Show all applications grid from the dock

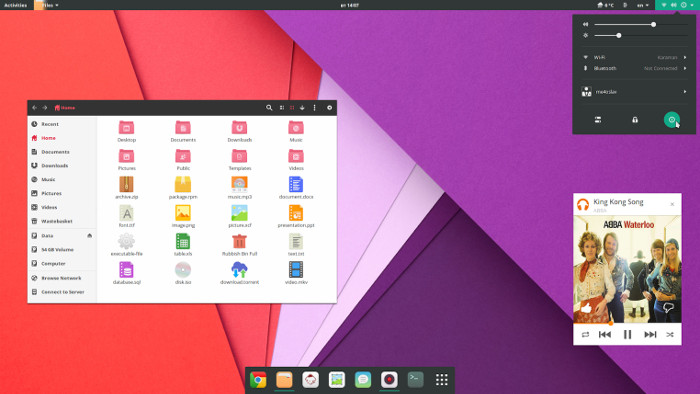(x=442, y=380)
